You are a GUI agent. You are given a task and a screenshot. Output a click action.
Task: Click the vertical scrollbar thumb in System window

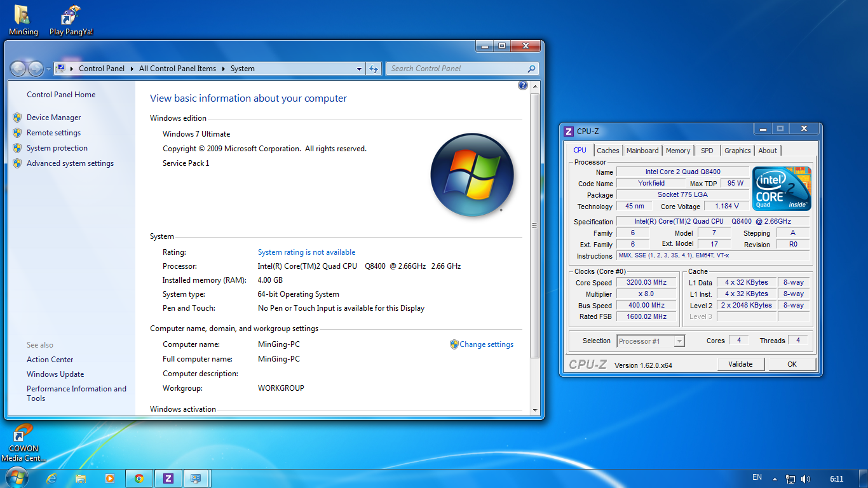(x=535, y=225)
